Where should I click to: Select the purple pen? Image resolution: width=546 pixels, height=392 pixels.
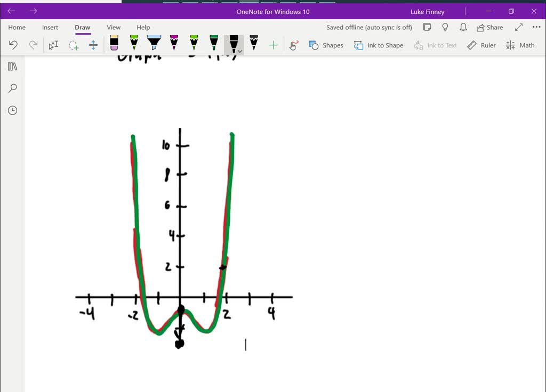173,45
